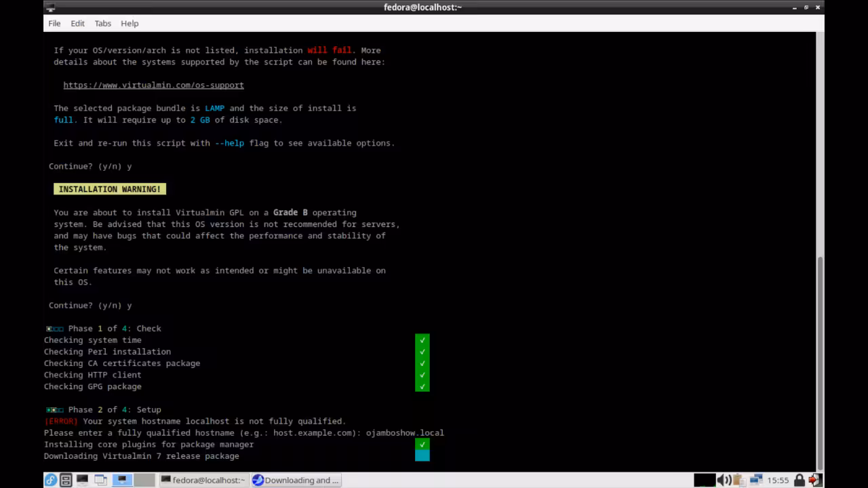Viewport: 868px width, 488px height.
Task: Open the clipboard manager tray icon
Action: click(740, 480)
